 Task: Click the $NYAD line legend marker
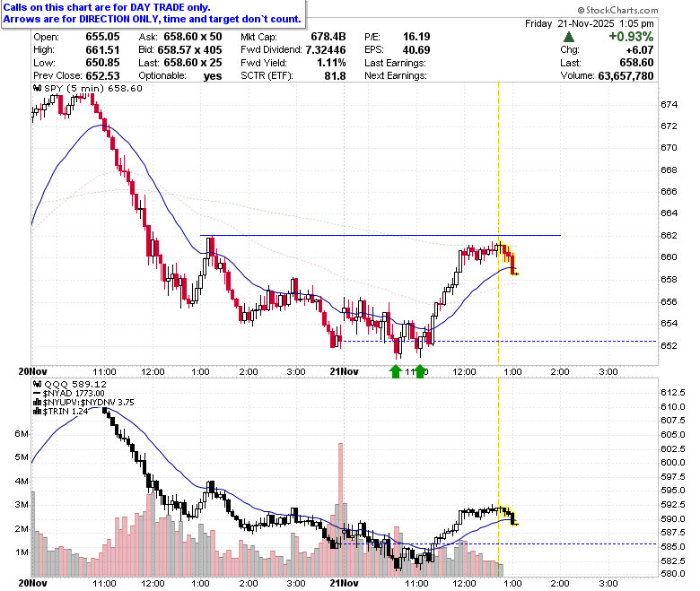[x=37, y=394]
